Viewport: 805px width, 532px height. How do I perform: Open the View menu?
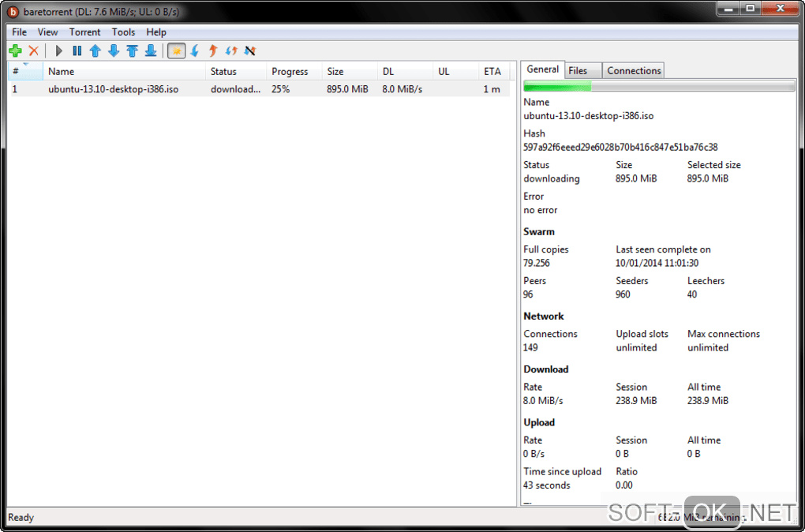coord(47,32)
